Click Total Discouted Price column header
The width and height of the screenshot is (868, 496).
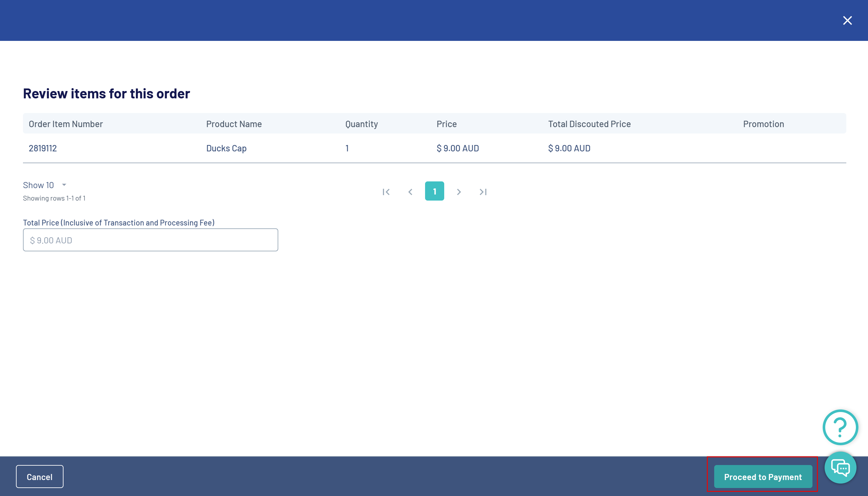pyautogui.click(x=589, y=124)
